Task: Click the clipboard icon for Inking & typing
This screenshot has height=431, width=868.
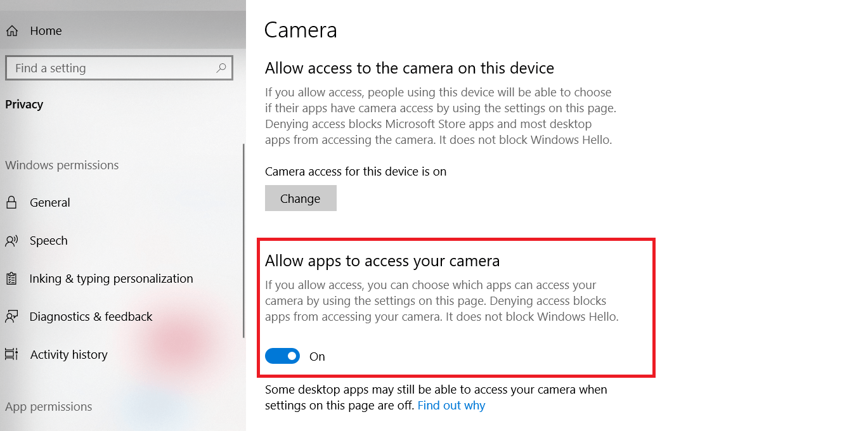Action: coord(11,279)
